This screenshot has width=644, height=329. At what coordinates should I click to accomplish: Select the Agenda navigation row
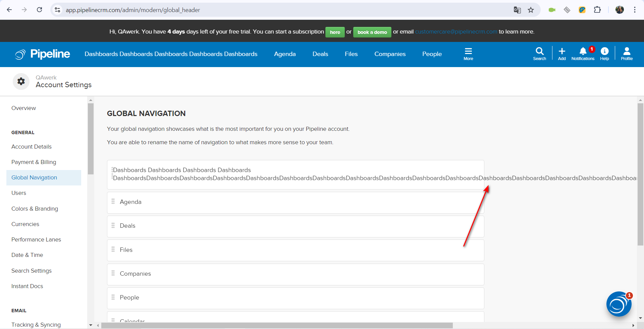[x=296, y=203]
